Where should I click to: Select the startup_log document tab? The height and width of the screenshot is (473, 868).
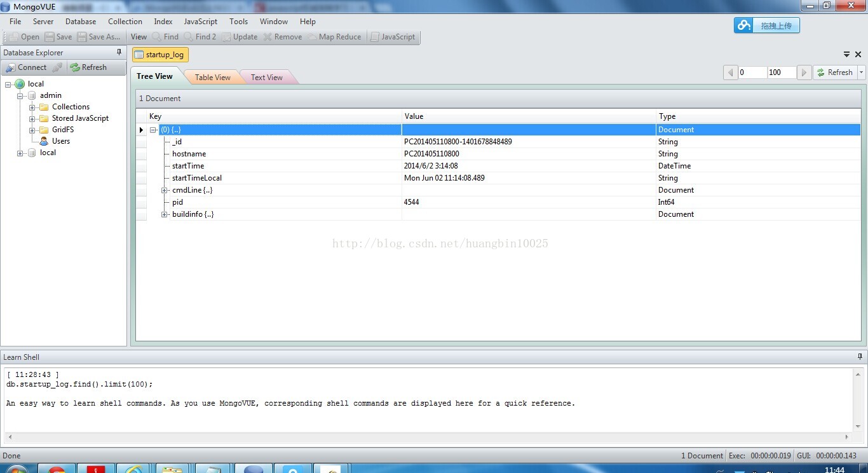[x=160, y=55]
